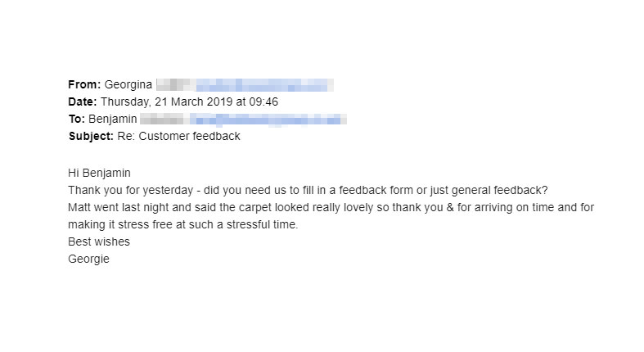This screenshot has height=352, width=644.
Task: Click the 'Subject:' label
Action: tap(91, 136)
